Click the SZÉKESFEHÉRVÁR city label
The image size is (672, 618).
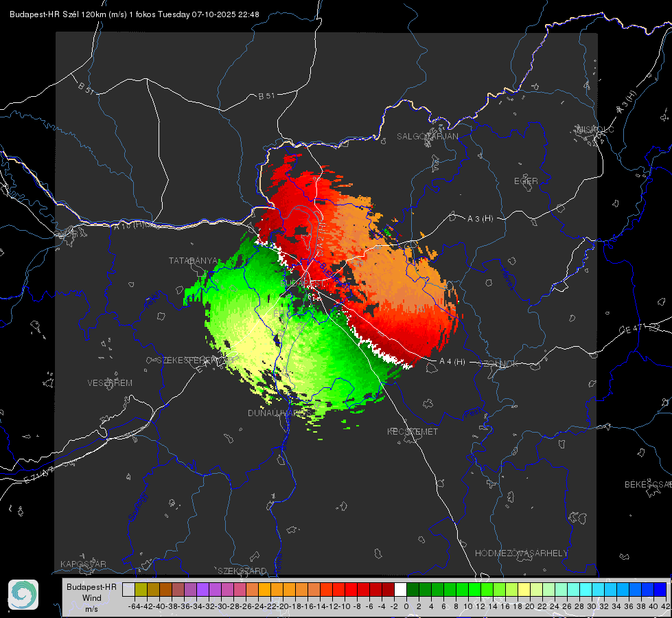[x=196, y=360]
